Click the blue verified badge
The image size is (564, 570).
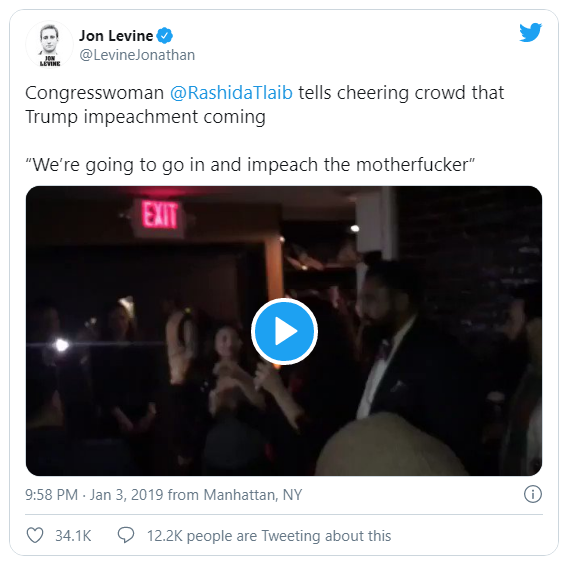[164, 35]
